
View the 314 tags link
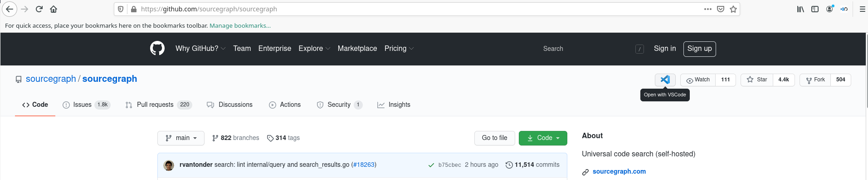(283, 138)
